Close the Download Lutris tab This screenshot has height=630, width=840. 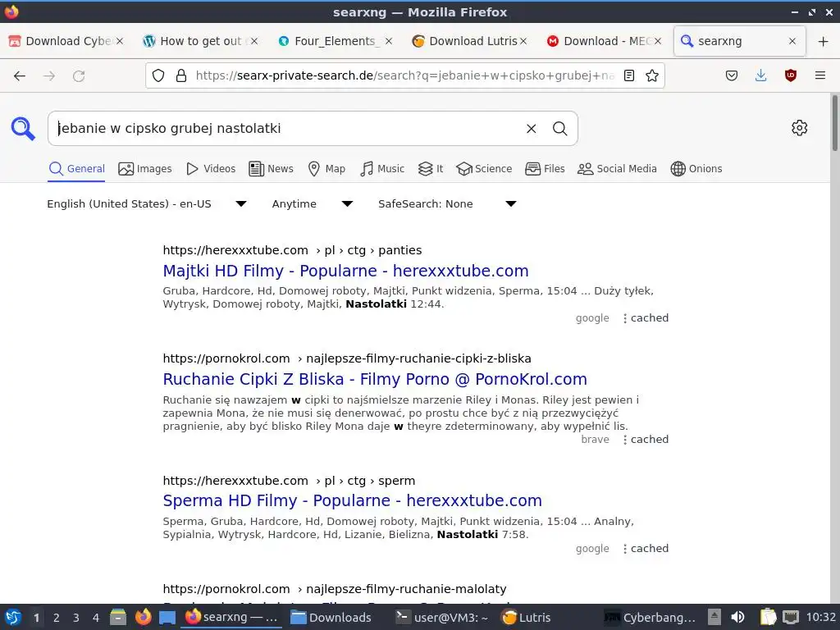tap(523, 41)
